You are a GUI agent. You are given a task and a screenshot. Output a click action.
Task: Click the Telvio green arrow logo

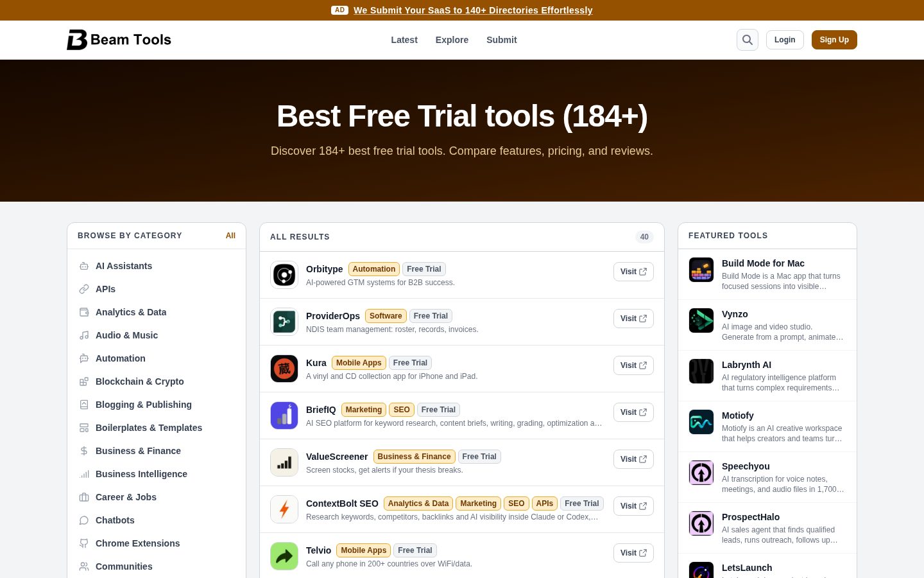(284, 556)
